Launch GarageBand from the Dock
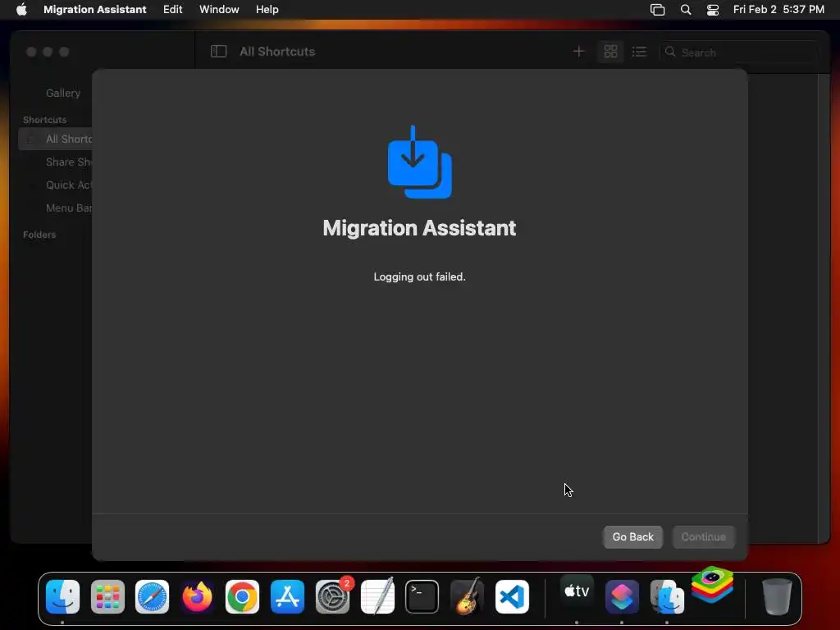The image size is (840, 630). (467, 597)
